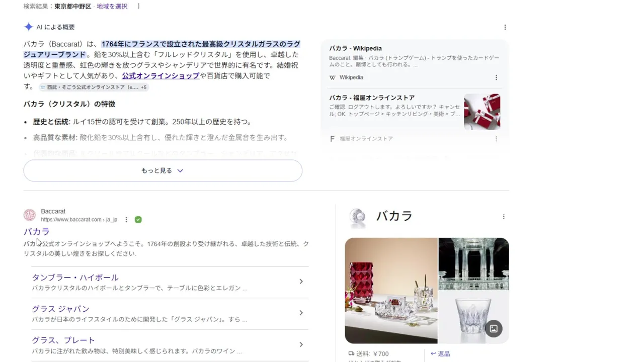The height and width of the screenshot is (362, 644).
Task: Click the +5 more sources chip
Action: 143,87
